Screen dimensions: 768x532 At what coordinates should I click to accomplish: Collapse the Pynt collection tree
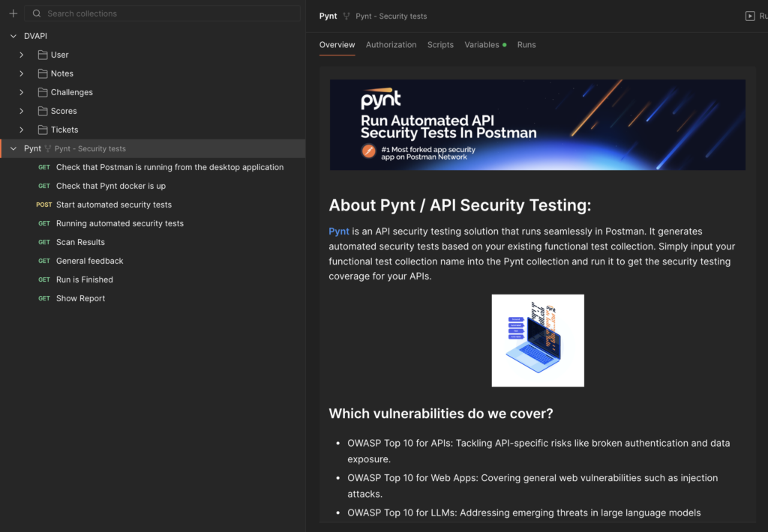[x=13, y=148]
